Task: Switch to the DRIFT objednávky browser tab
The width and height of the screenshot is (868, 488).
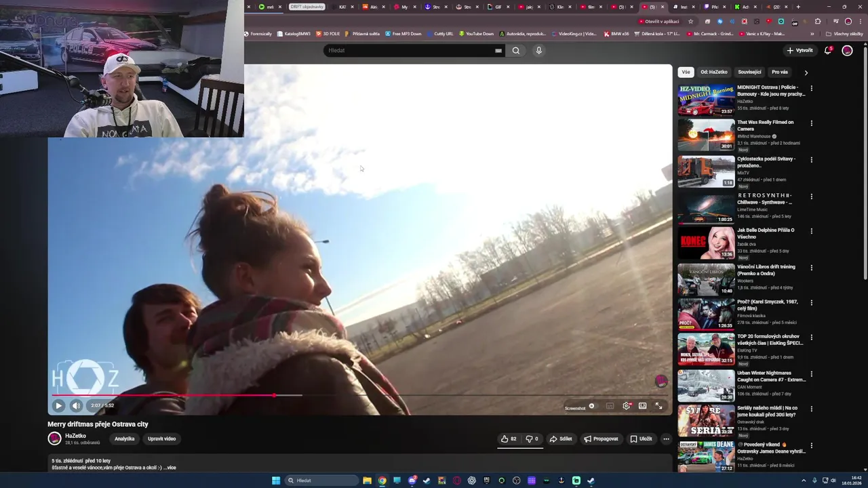Action: [307, 7]
